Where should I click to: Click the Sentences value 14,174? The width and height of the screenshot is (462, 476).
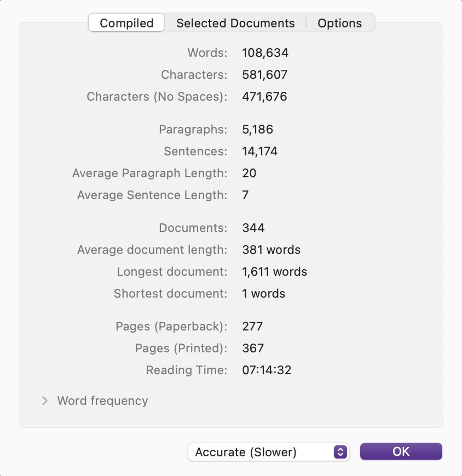[x=259, y=151]
